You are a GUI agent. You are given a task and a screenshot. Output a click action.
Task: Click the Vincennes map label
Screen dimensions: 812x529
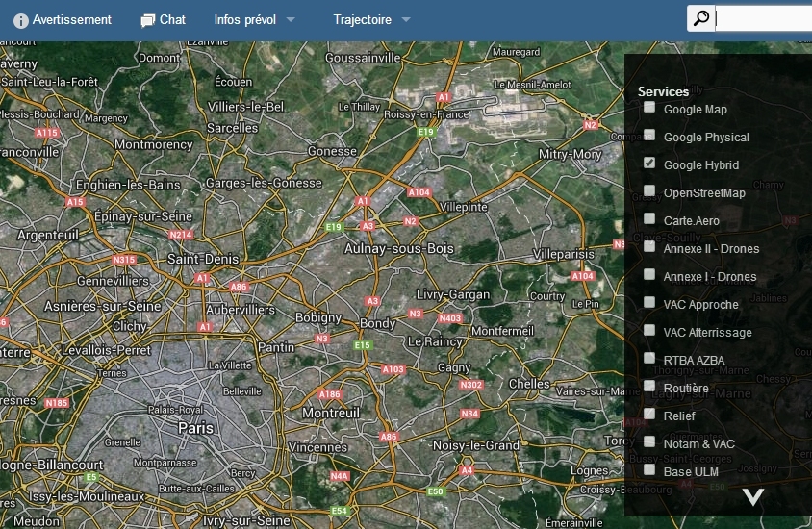317,447
